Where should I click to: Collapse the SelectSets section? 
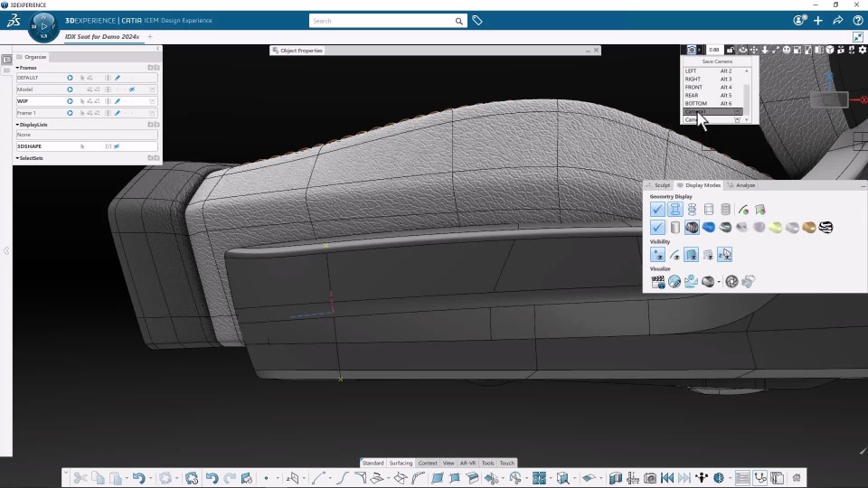tap(17, 158)
